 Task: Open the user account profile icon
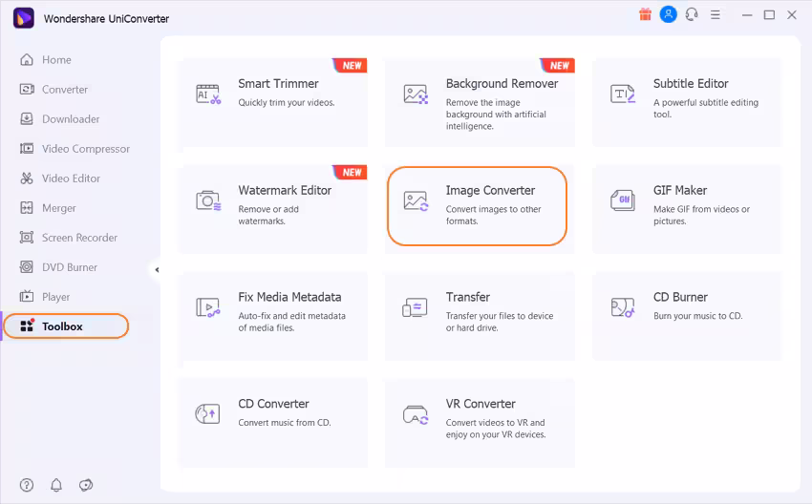[669, 14]
